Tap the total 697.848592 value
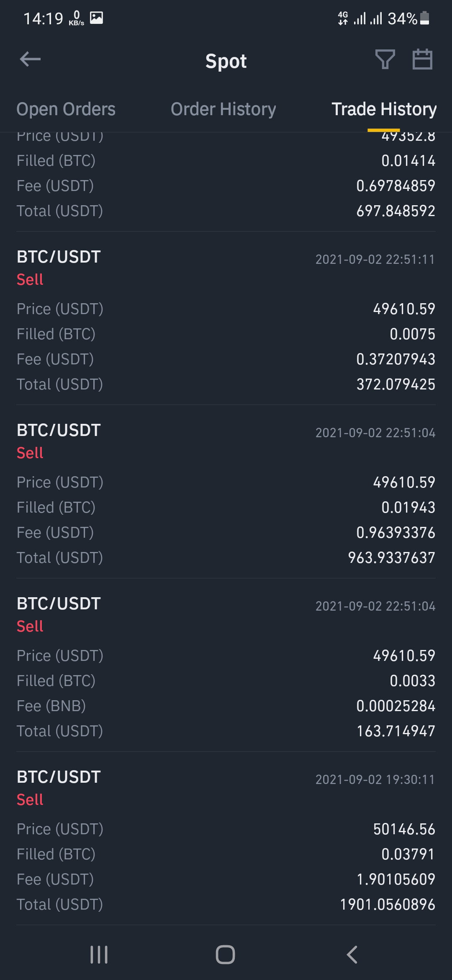Screen dimensions: 452x980 click(395, 211)
